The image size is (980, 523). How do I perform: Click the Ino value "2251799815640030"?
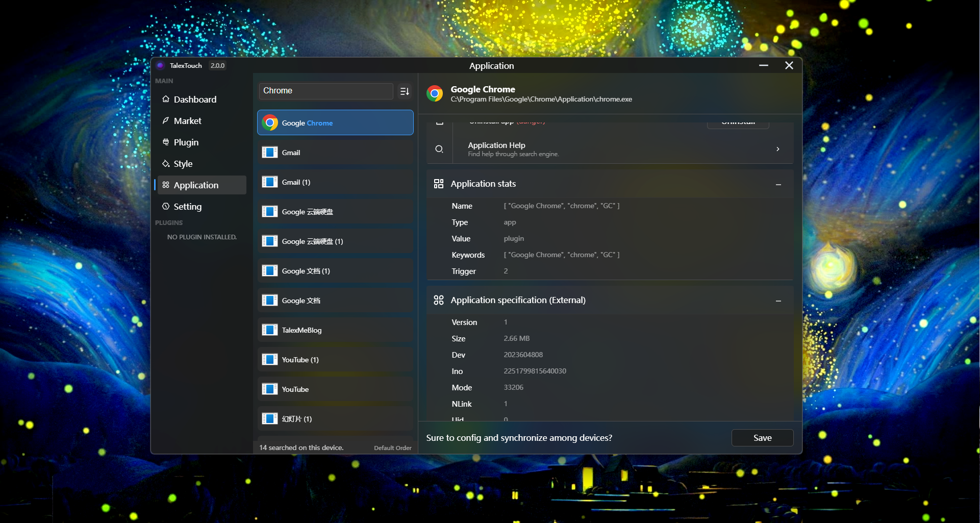(535, 371)
